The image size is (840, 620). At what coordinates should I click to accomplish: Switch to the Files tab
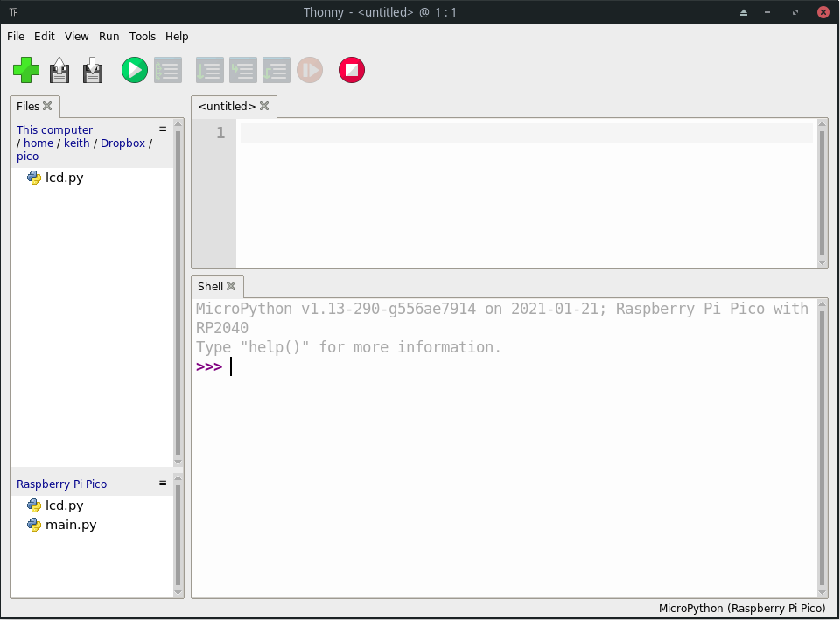pos(28,106)
